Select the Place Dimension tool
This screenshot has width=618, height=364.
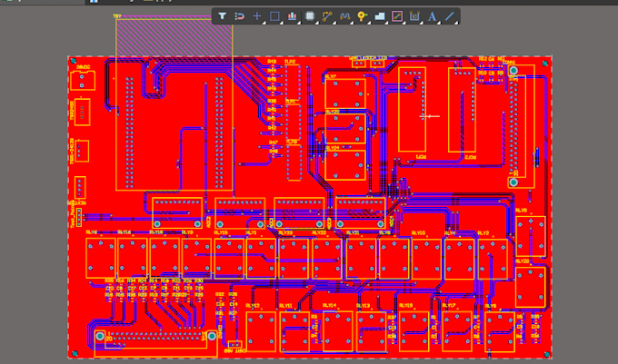(x=414, y=16)
